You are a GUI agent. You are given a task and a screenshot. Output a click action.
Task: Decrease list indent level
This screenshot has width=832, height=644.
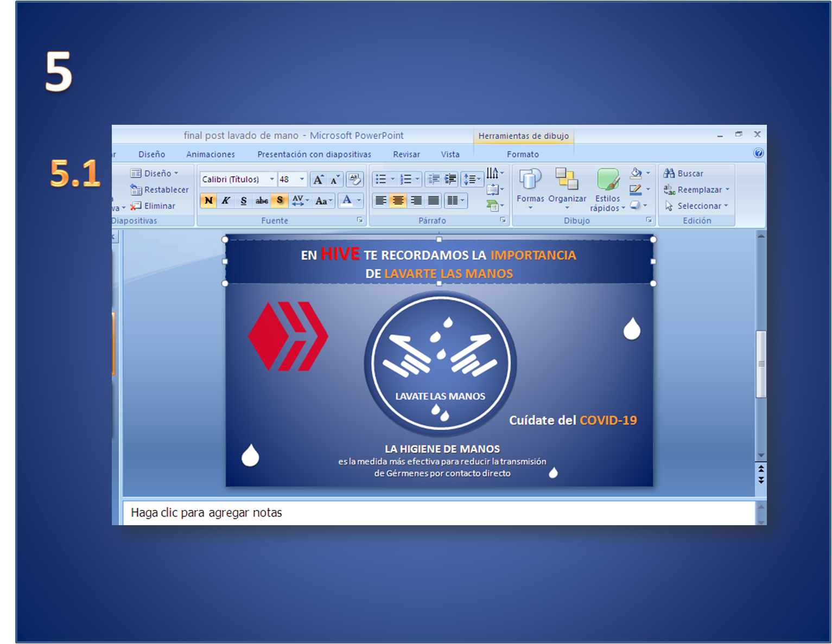click(434, 179)
